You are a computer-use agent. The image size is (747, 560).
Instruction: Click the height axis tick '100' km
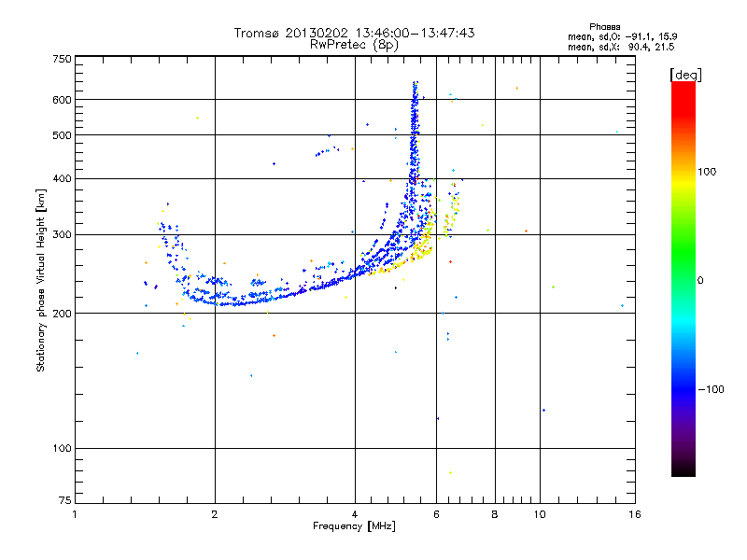pyautogui.click(x=62, y=448)
